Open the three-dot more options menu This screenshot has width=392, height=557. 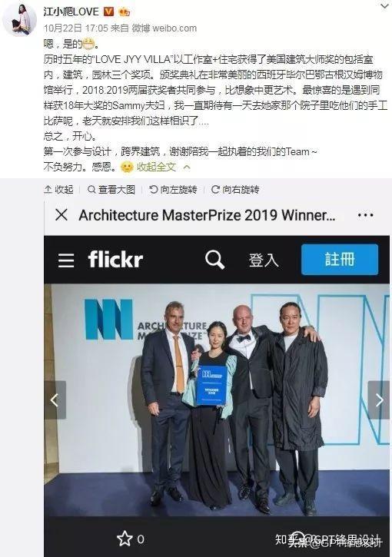(365, 215)
